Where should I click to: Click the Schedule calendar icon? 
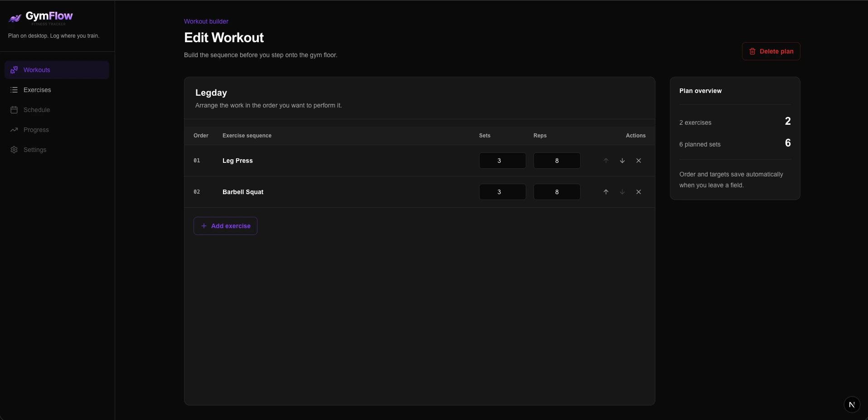[x=14, y=110]
